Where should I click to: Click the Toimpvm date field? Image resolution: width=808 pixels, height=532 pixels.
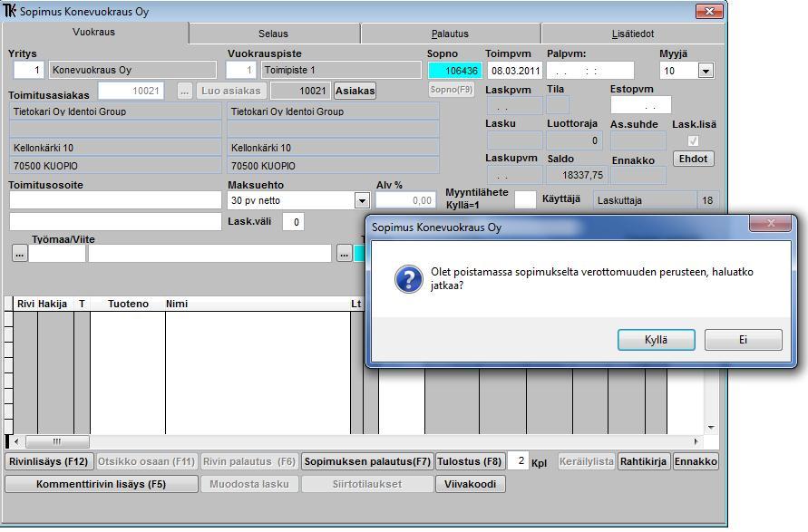coord(514,71)
